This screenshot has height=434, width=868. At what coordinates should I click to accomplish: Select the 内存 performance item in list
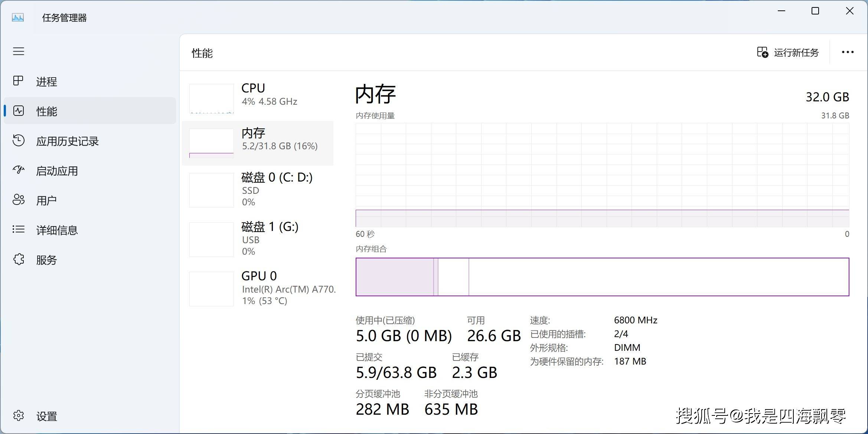(258, 143)
